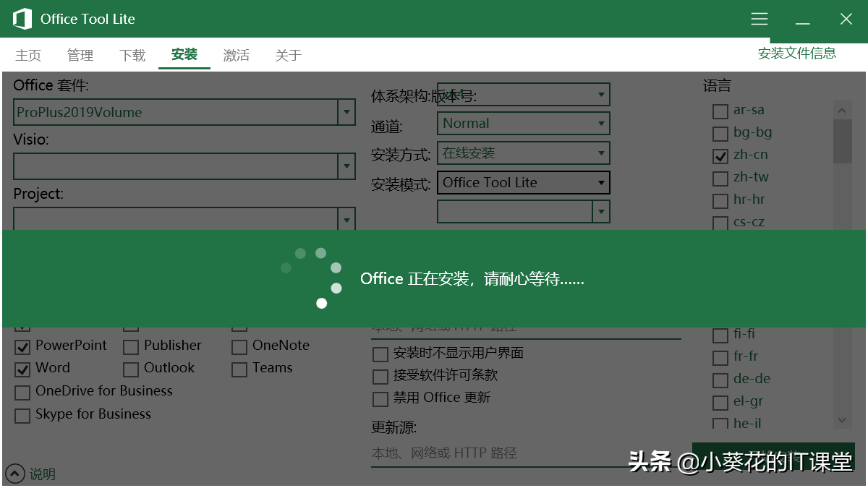Check the Publisher checkbox

click(x=131, y=347)
